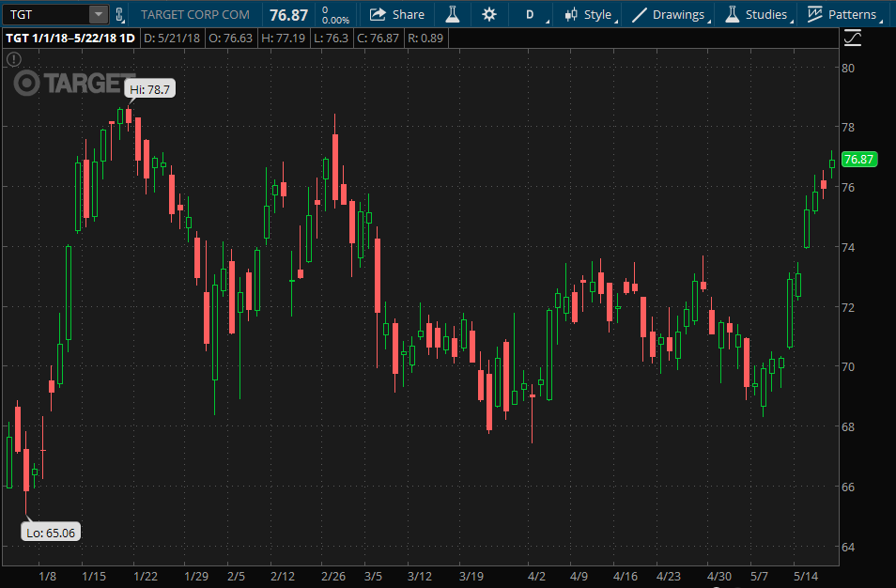The image size is (896, 588).
Task: Click the 2/26 date on time axis
Action: click(333, 576)
